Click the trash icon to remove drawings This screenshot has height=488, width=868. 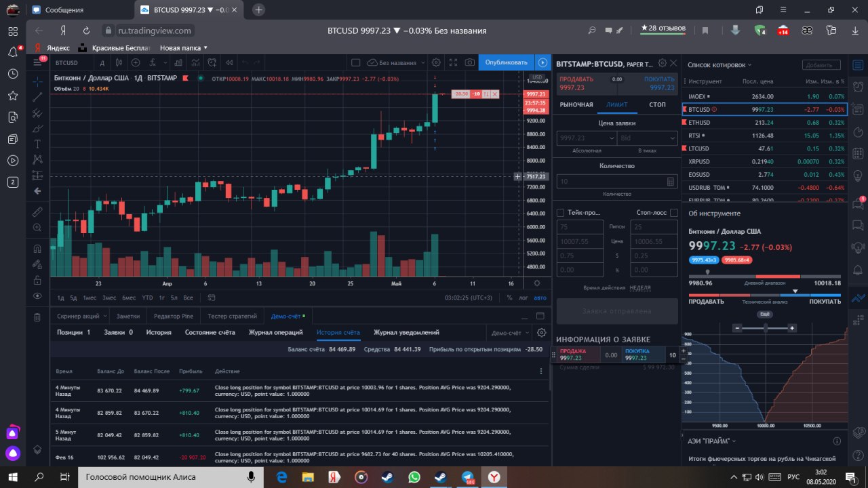pyautogui.click(x=37, y=317)
